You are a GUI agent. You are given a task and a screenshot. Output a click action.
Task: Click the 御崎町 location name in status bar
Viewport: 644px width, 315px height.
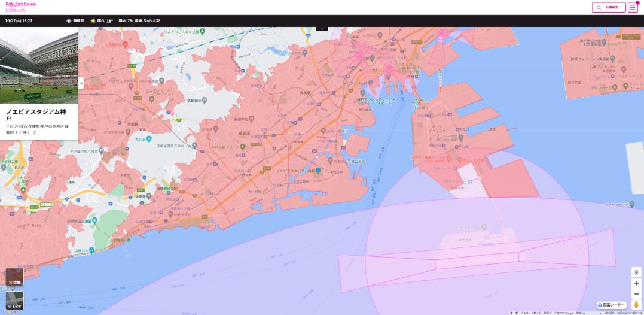[78, 20]
